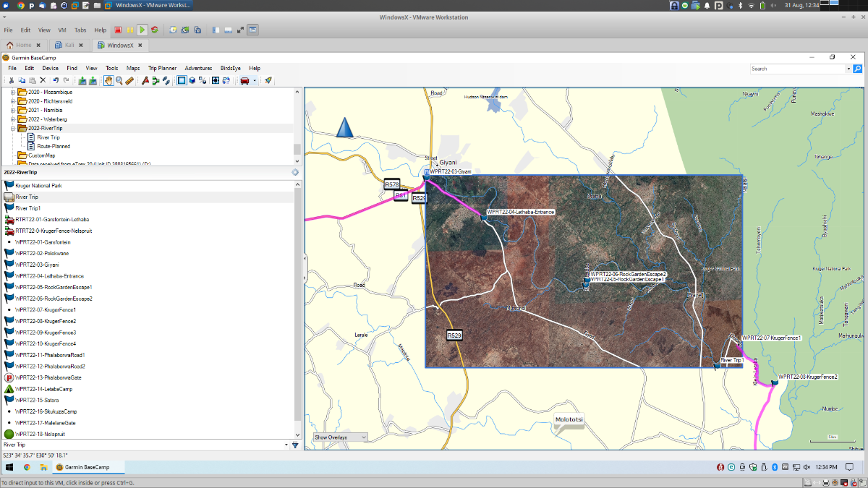Select Route-Planned in the library tree
This screenshot has height=488, width=868.
[x=54, y=146]
